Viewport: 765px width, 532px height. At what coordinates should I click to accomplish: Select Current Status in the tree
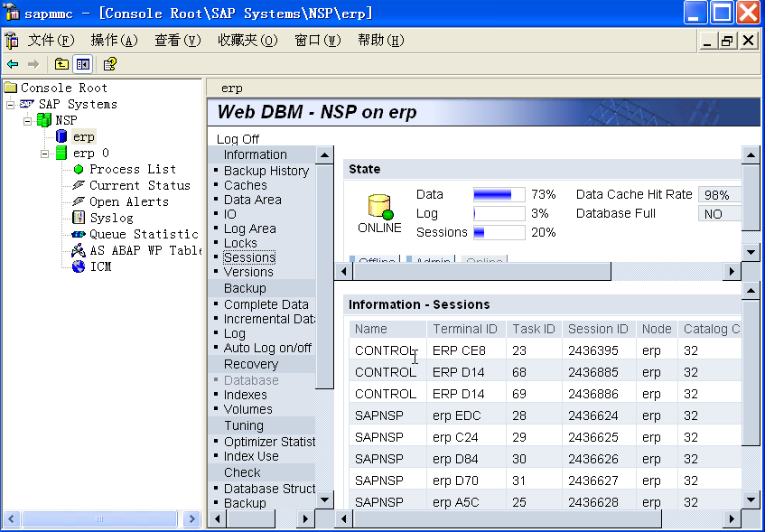(x=139, y=185)
